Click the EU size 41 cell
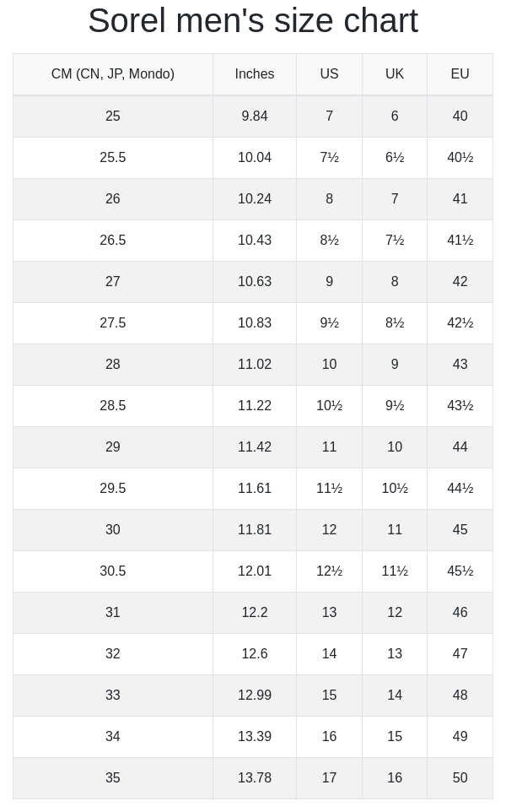This screenshot has height=812, width=506. click(x=460, y=199)
